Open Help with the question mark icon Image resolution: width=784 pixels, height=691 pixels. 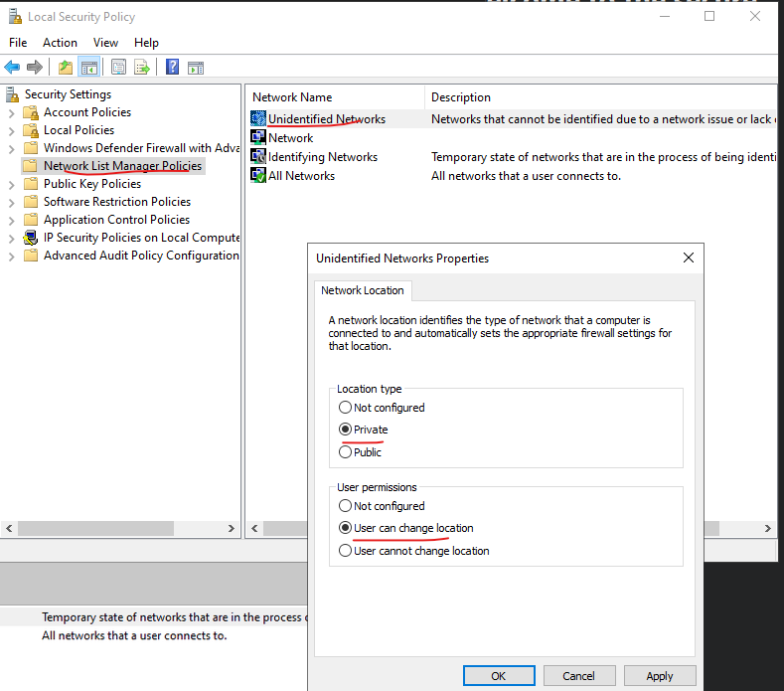coord(173,68)
